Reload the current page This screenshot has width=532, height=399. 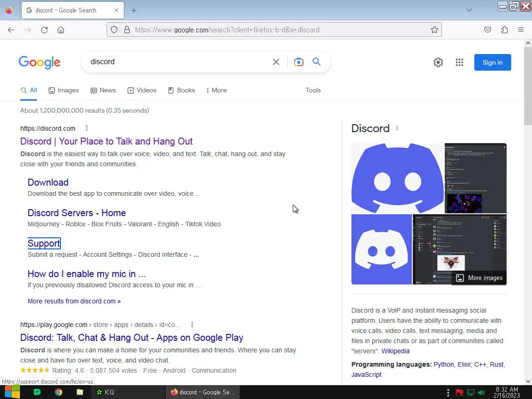(44, 30)
